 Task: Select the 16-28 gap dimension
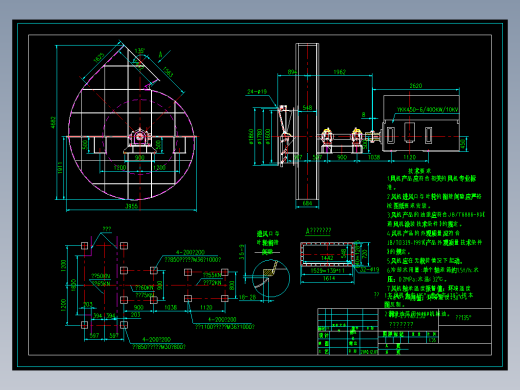[x=248, y=297]
